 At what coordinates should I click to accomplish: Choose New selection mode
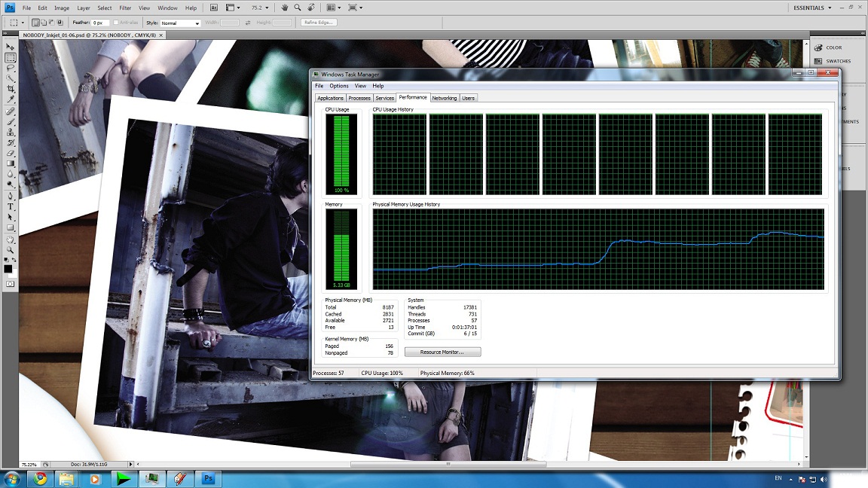(35, 23)
